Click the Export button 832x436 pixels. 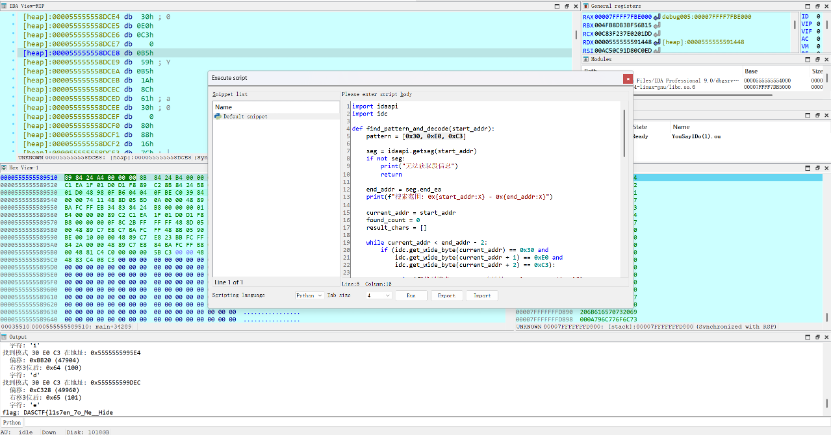pyautogui.click(x=446, y=296)
